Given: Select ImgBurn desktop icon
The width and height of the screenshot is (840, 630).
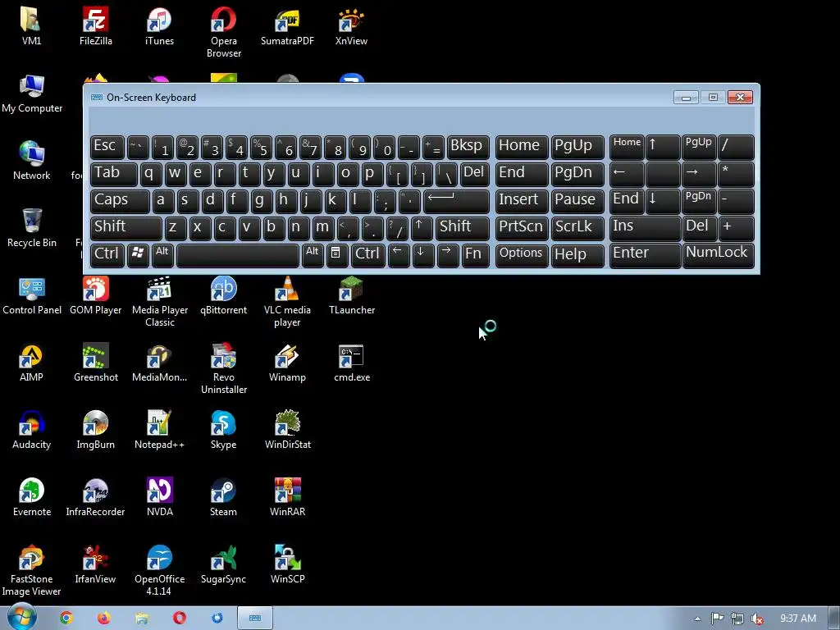Looking at the screenshot, I should pyautogui.click(x=95, y=430).
